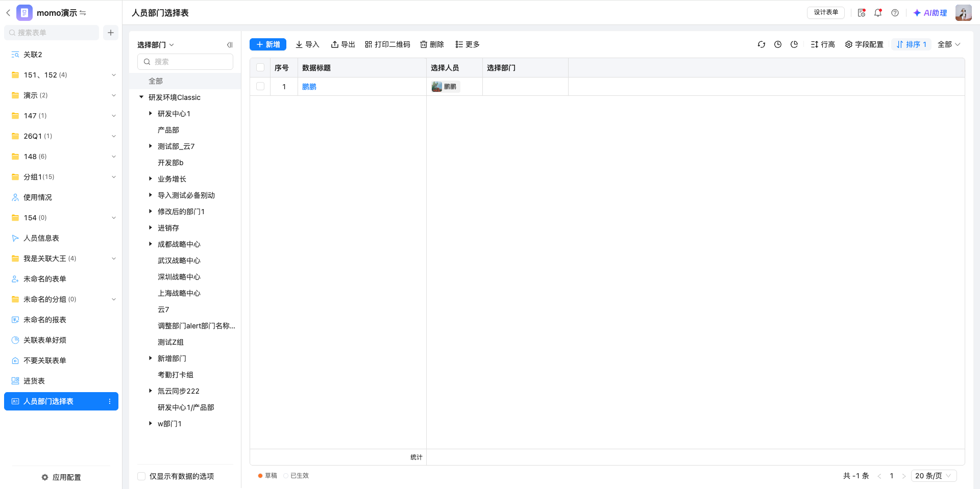
Task: Click 删除 delete button
Action: [x=432, y=44]
